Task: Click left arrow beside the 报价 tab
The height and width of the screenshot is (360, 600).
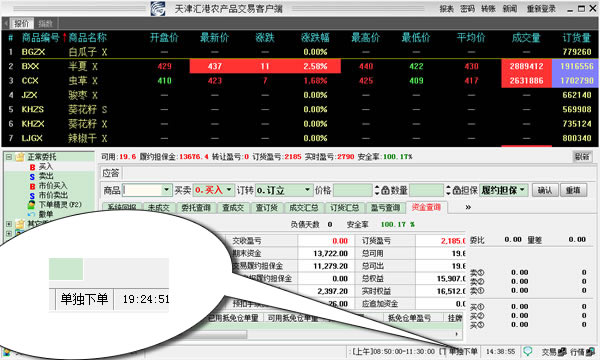Action: [6, 23]
